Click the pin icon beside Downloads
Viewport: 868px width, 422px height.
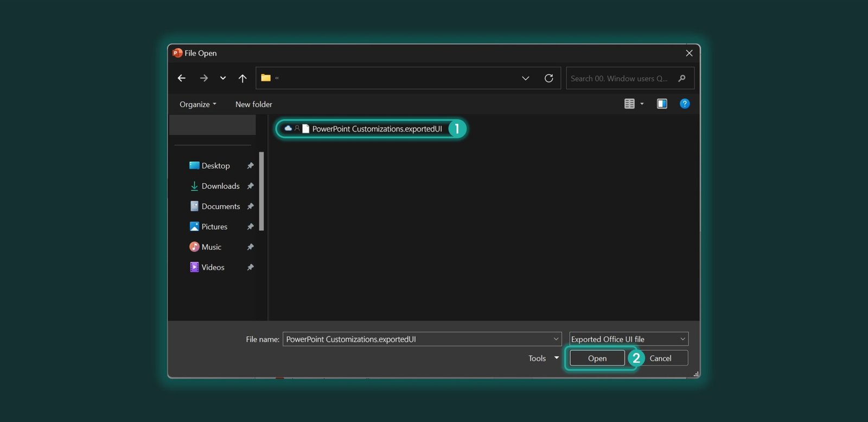(250, 186)
